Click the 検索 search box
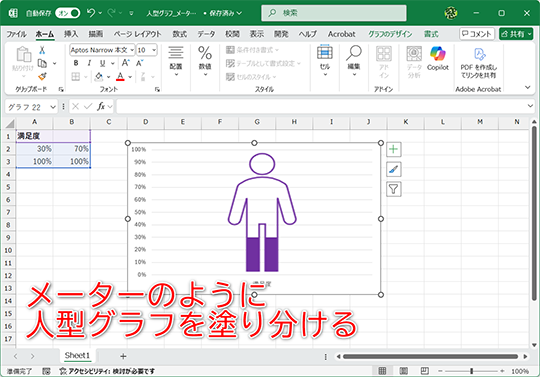540x377 pixels. tap(334, 13)
